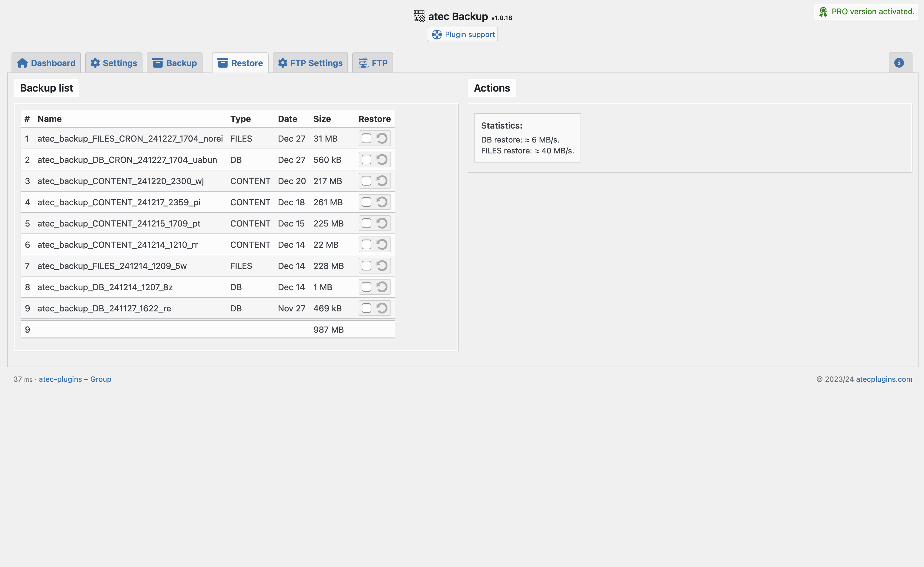924x567 pixels.
Task: Visit the atecplugins.com footer link
Action: [x=884, y=379]
